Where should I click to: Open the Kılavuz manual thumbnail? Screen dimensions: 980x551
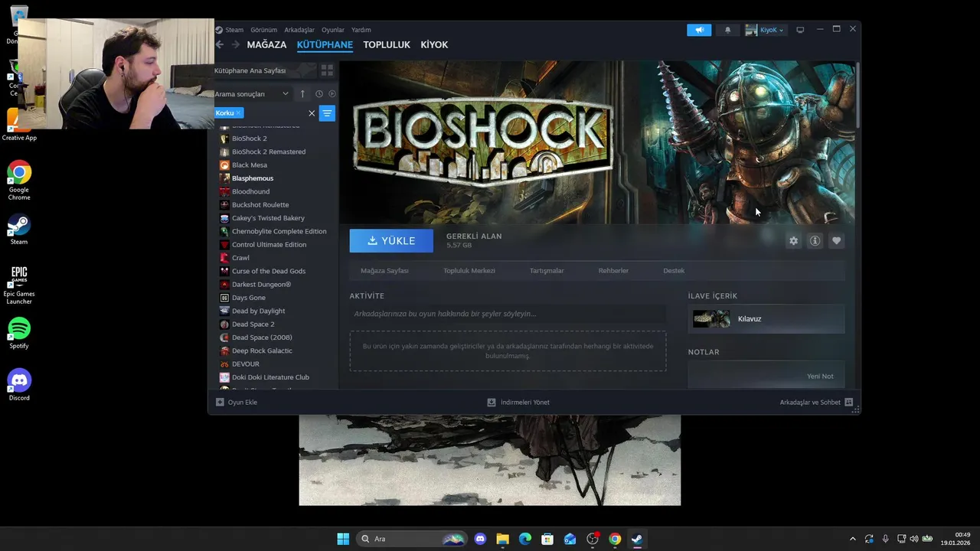pyautogui.click(x=711, y=319)
